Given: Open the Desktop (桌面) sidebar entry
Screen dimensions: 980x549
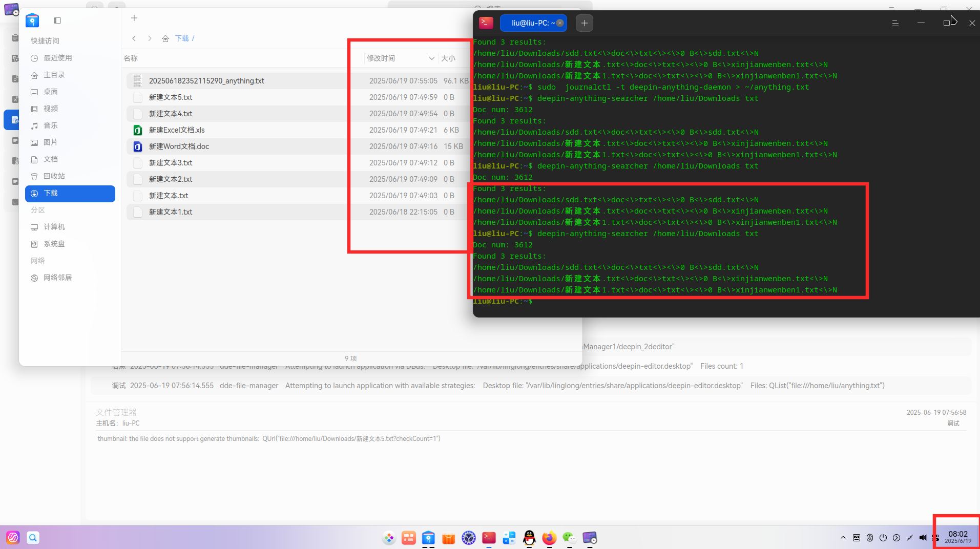Looking at the screenshot, I should (x=70, y=92).
